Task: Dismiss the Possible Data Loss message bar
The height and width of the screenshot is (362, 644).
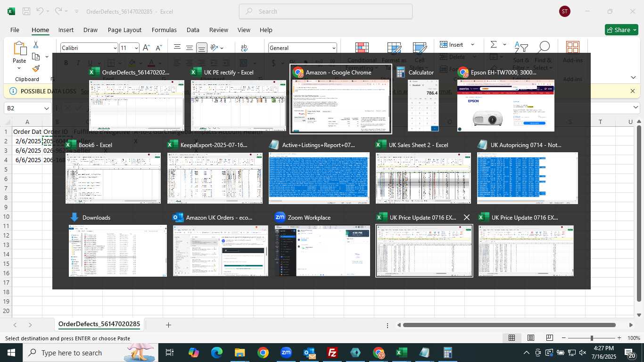Action: coord(633,91)
